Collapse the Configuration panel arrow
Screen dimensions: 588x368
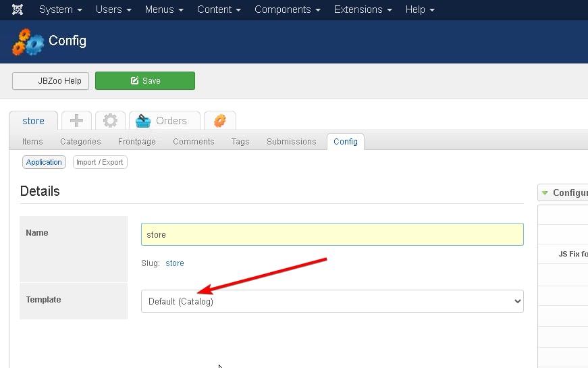(545, 192)
